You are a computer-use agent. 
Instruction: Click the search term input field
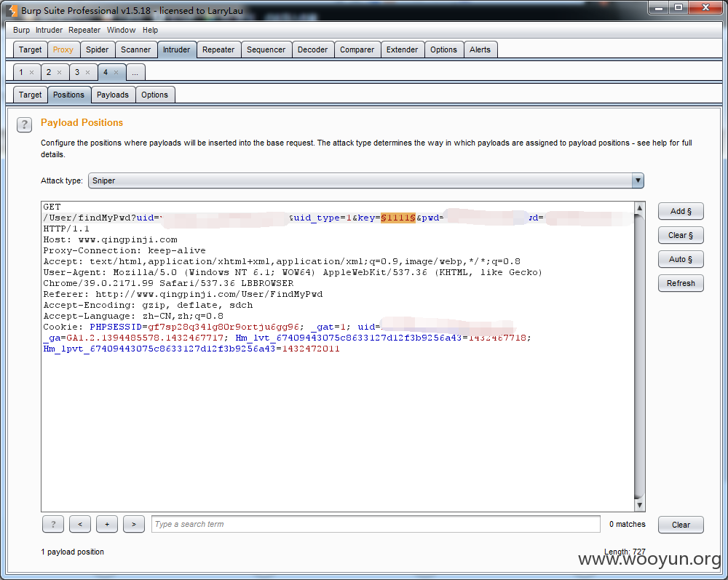(x=376, y=524)
